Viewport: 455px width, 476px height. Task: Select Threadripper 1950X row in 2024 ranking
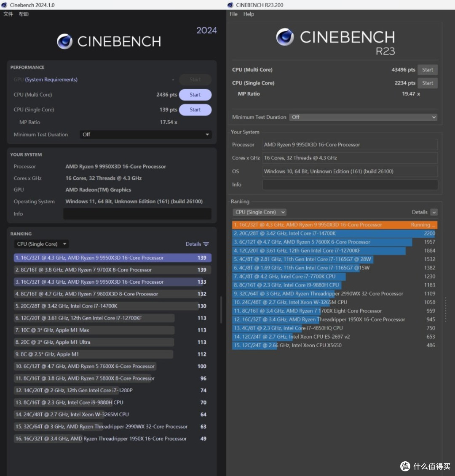click(x=112, y=439)
